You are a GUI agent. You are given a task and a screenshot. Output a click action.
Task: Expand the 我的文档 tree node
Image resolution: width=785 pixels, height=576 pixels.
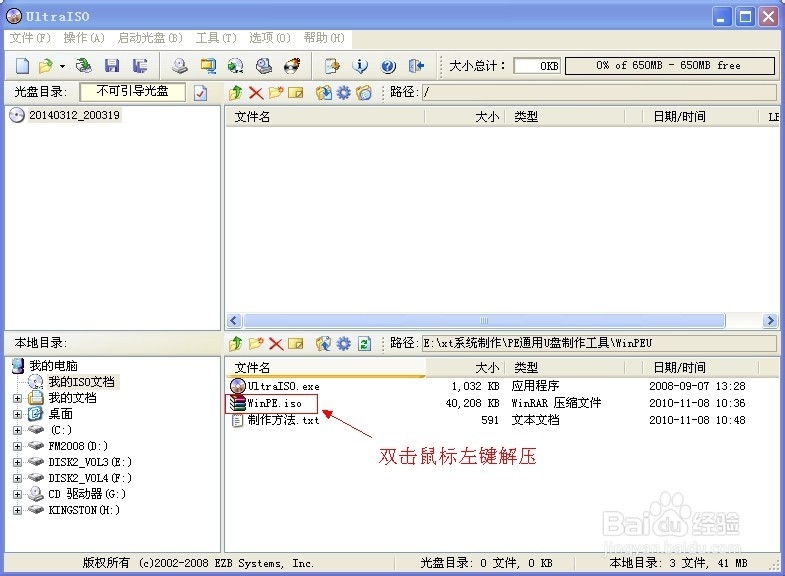tap(18, 398)
